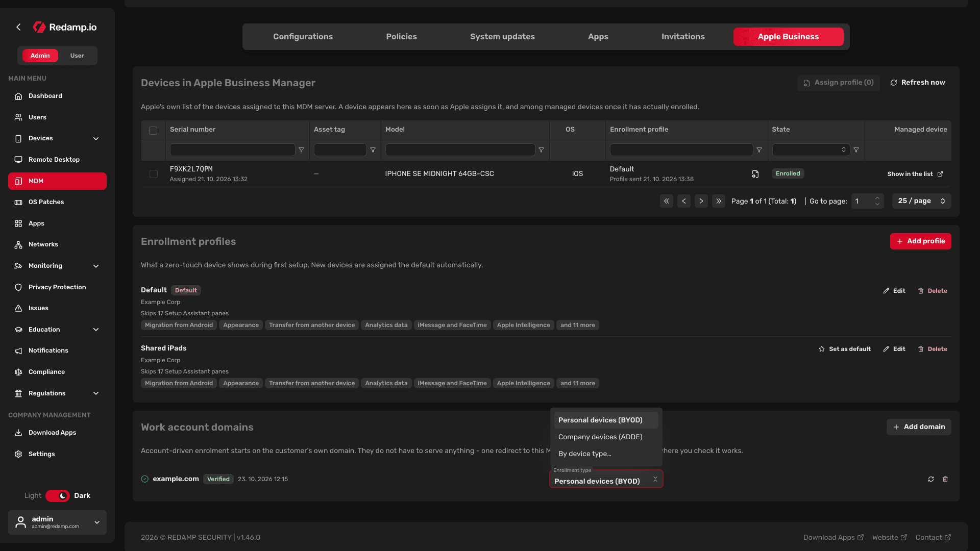Go to the last page of devices
This screenshot has height=551, width=980.
(719, 201)
